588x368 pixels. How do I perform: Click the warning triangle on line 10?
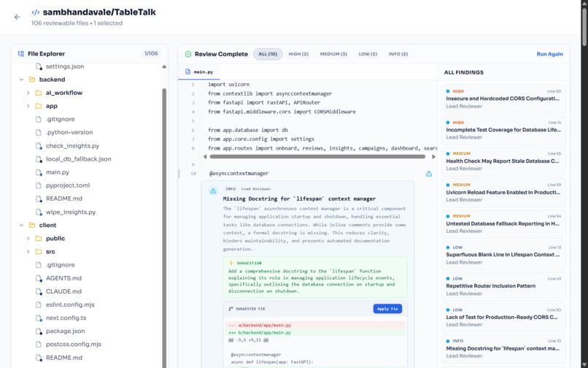pos(429,174)
